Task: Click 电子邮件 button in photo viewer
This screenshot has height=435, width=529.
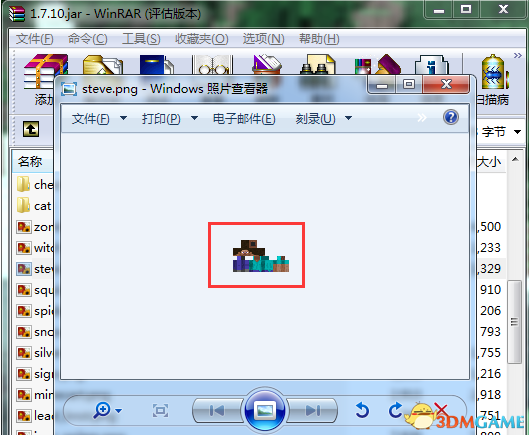Action: pyautogui.click(x=244, y=118)
